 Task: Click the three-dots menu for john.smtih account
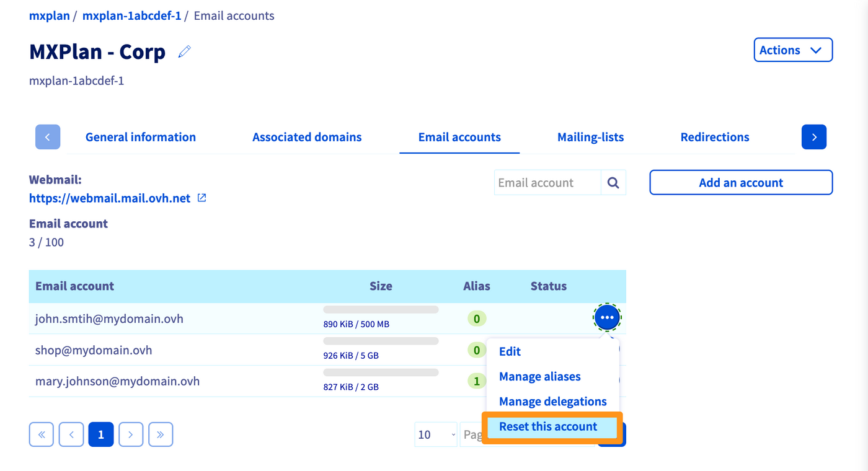(607, 318)
